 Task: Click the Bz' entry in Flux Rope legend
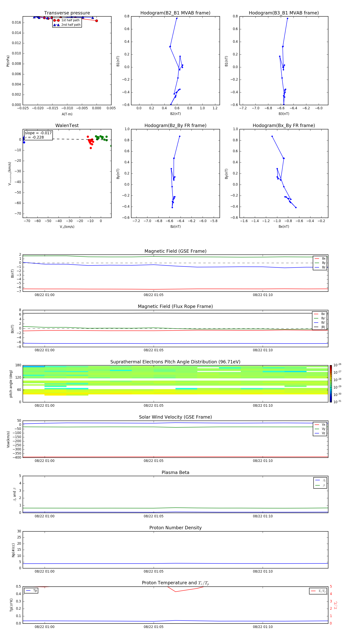[320, 323]
